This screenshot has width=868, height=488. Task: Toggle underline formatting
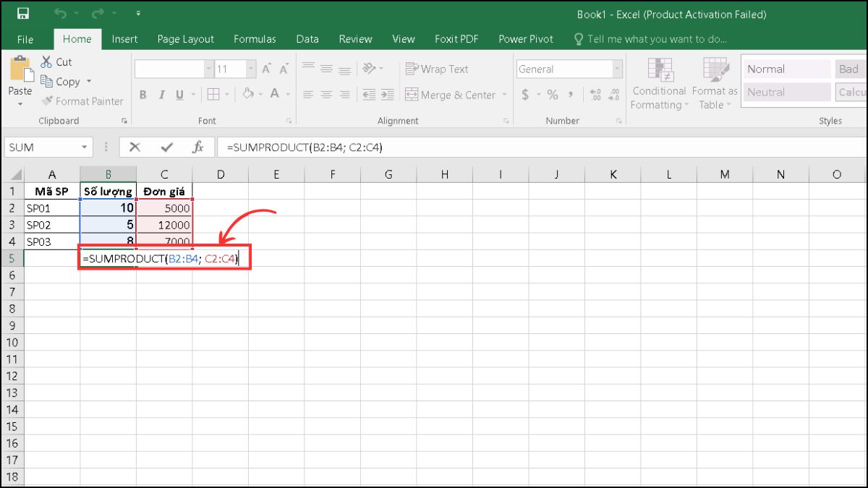tap(179, 94)
